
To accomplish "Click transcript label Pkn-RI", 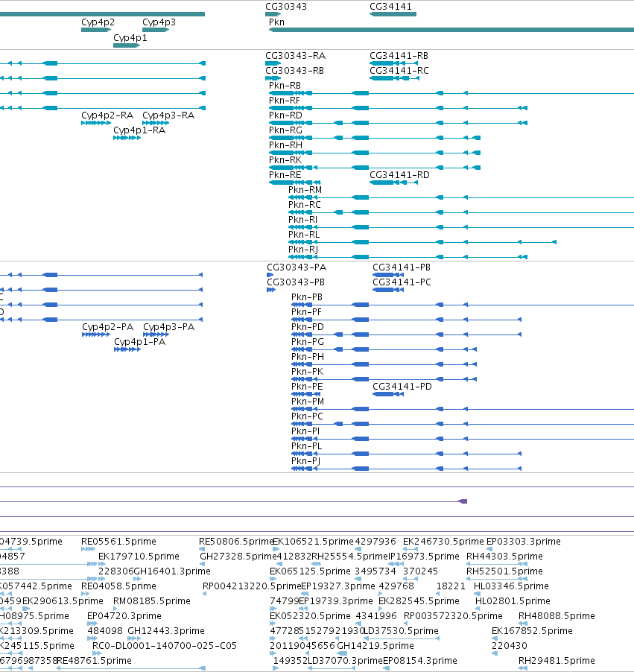I will tap(302, 220).
